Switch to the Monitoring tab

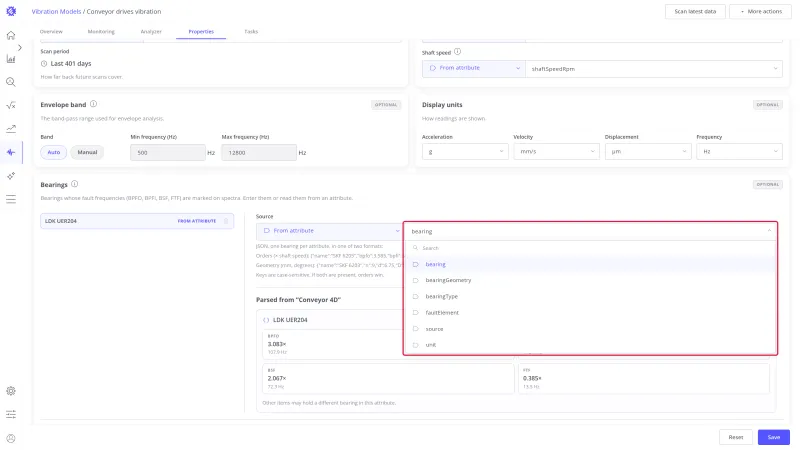[101, 32]
